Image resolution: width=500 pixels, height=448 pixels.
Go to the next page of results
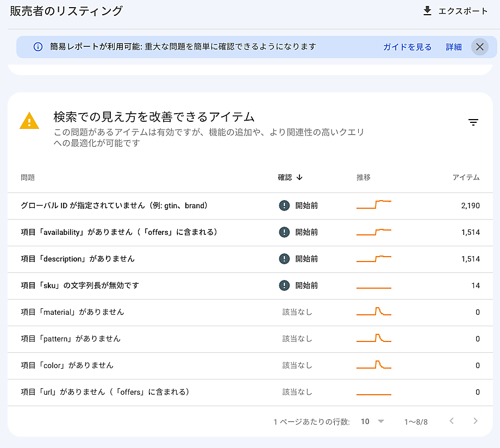(x=476, y=421)
